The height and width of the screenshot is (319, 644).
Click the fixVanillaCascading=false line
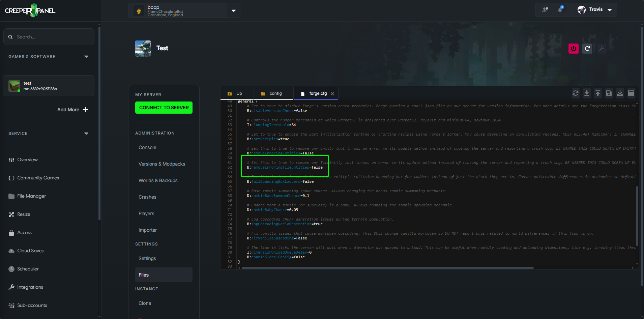(277, 238)
